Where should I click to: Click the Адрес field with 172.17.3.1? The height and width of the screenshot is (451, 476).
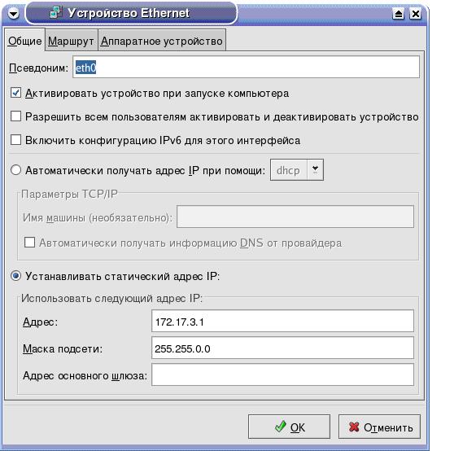click(x=282, y=321)
